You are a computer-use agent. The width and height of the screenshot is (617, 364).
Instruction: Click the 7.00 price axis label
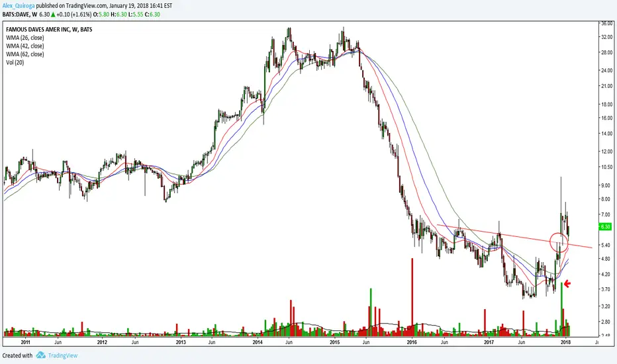[x=606, y=215]
